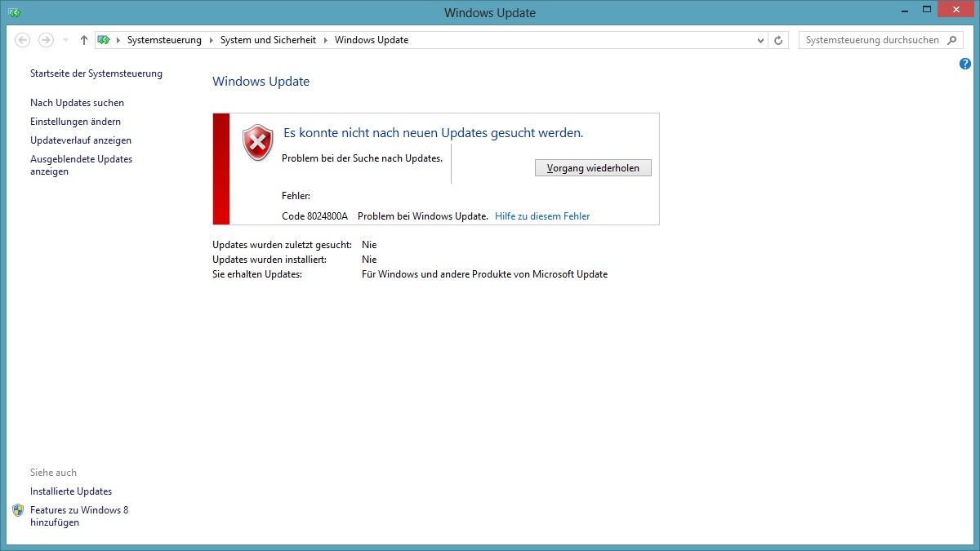Click the 'Es konnte nicht nach neuen Updates' headline

(x=433, y=132)
